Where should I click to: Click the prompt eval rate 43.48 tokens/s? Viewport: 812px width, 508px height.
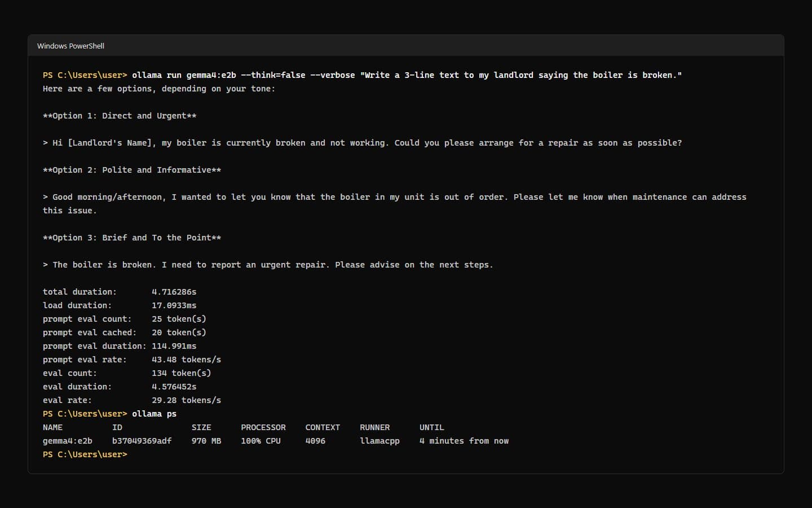coord(186,360)
